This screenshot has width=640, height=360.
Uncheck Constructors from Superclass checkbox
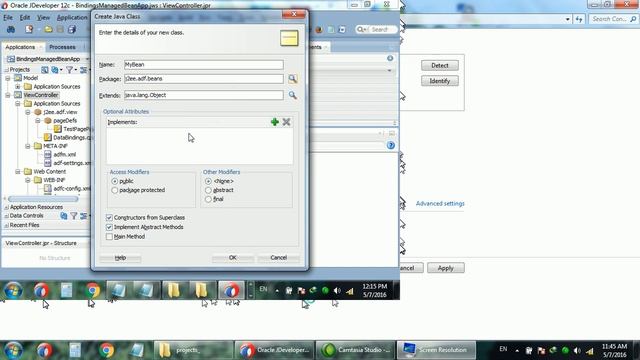pos(109,218)
